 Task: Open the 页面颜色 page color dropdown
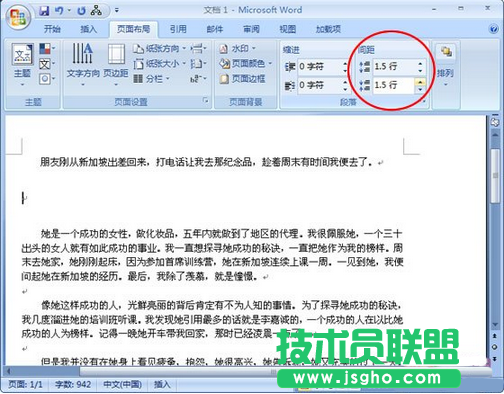[x=246, y=63]
